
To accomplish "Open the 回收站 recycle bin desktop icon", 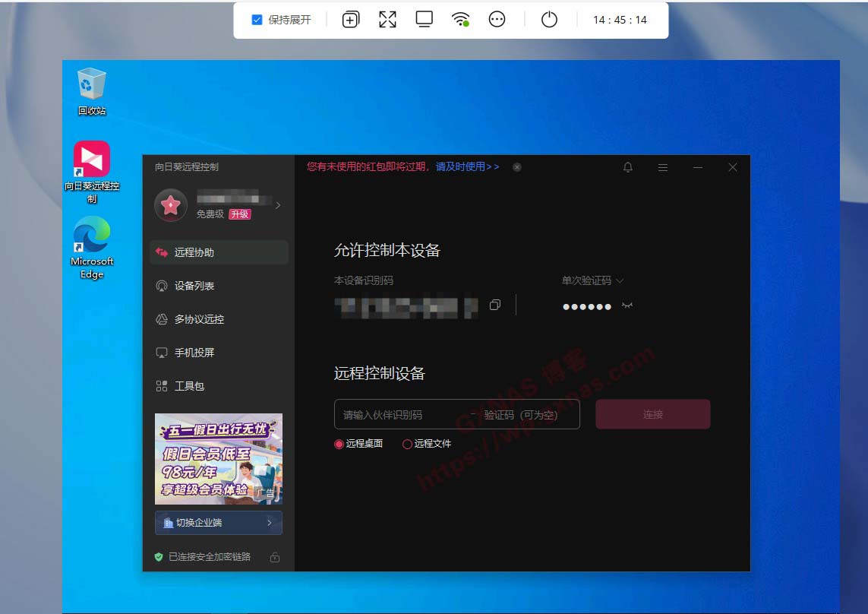I will 92,91.
